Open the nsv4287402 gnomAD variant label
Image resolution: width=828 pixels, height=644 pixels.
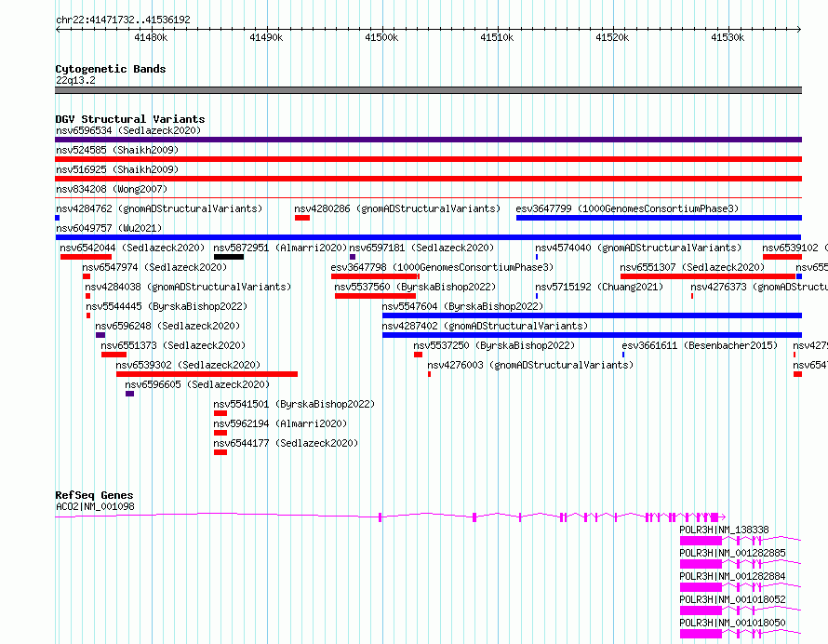pos(485,326)
